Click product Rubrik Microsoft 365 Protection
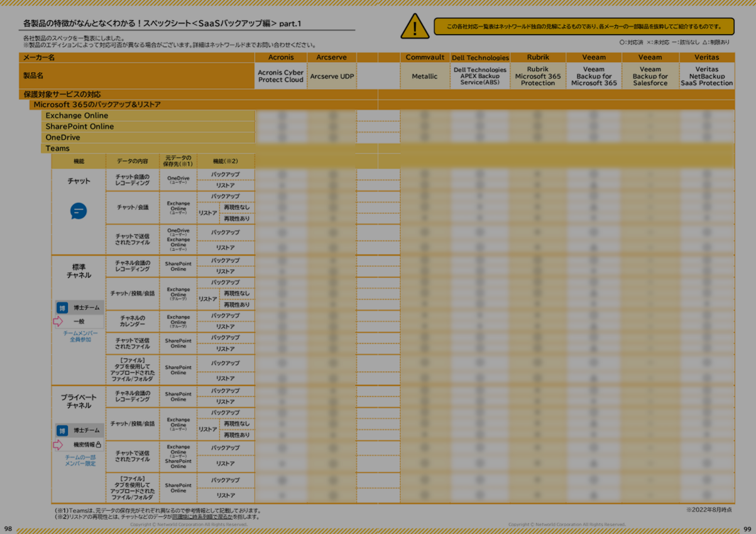This screenshot has width=756, height=534. pyautogui.click(x=538, y=76)
